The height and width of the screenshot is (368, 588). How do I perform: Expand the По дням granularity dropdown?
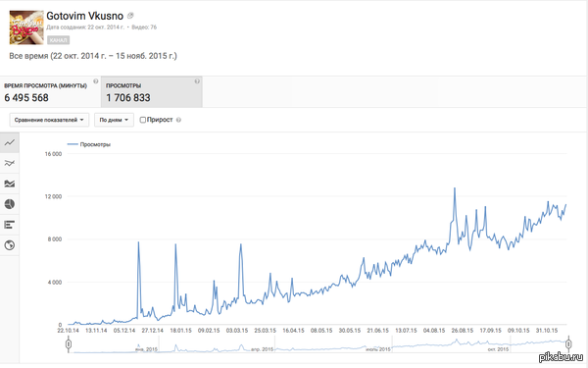[x=114, y=120]
